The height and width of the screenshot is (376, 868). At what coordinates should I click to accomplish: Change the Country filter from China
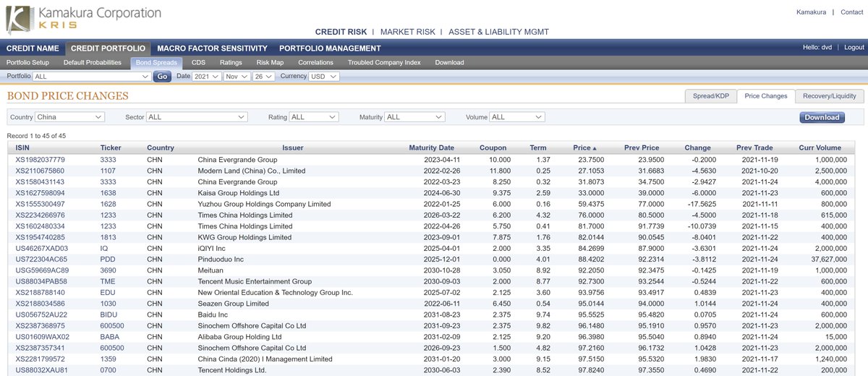[69, 116]
